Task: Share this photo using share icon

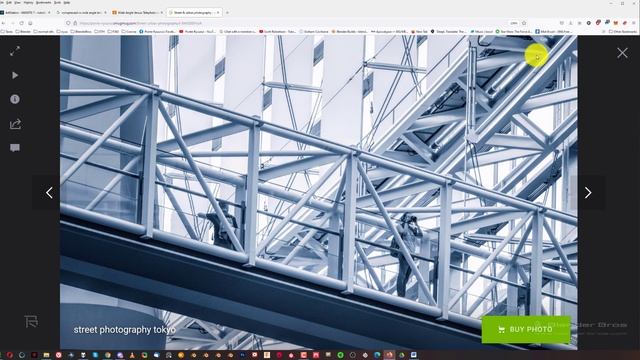Action: point(15,124)
